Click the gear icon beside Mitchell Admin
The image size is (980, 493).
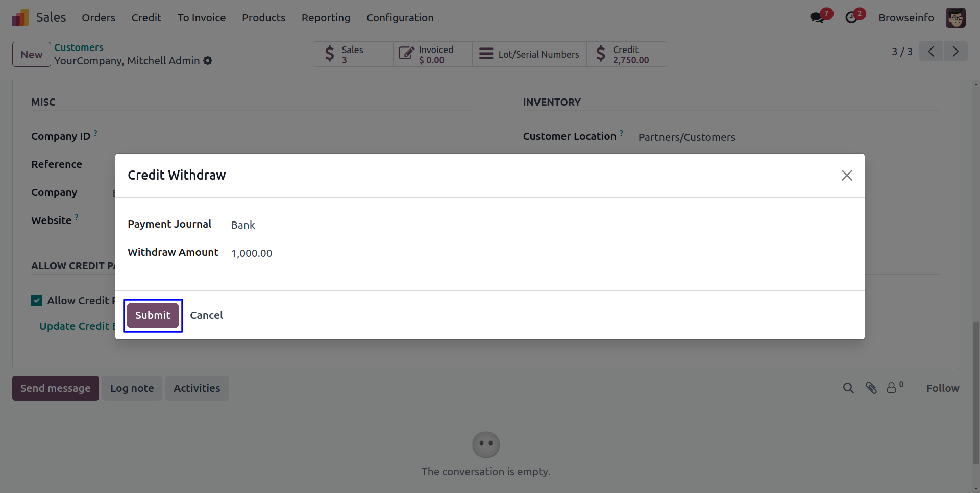[208, 61]
